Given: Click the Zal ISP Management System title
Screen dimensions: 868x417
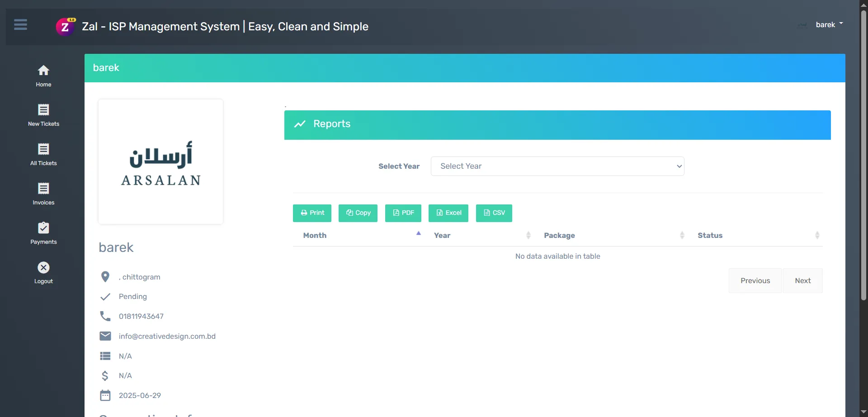Looking at the screenshot, I should (x=225, y=27).
